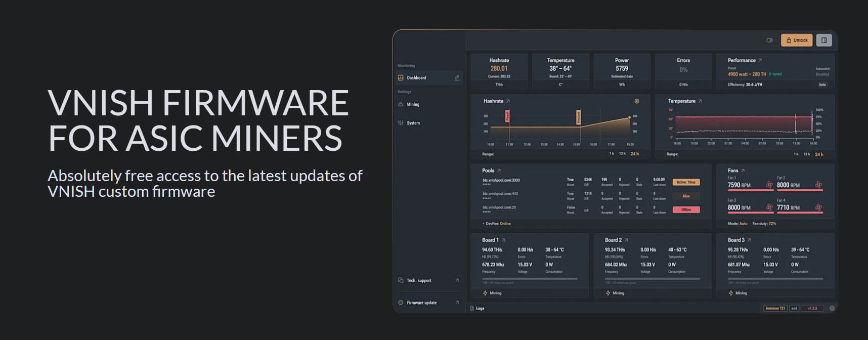Click the Fan 2 speed bar under 8000 RPM
Screen dimensions: 868x340
pos(800,190)
